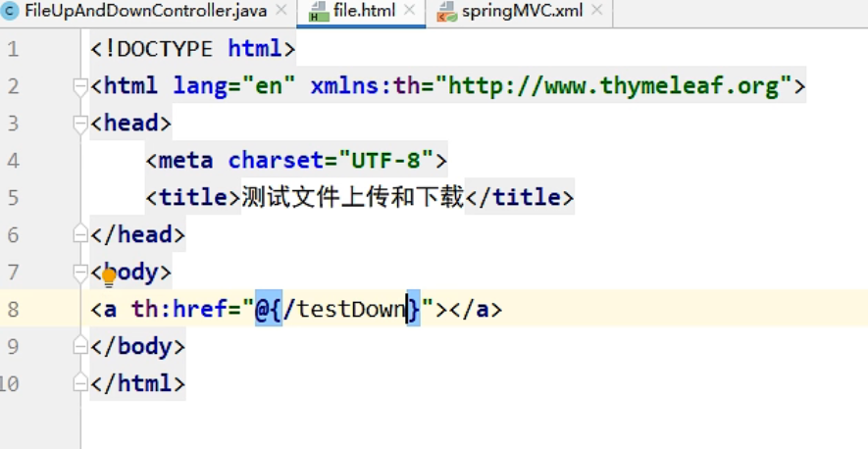Click the lang="en" attribute
The image size is (868, 449).
click(x=234, y=86)
